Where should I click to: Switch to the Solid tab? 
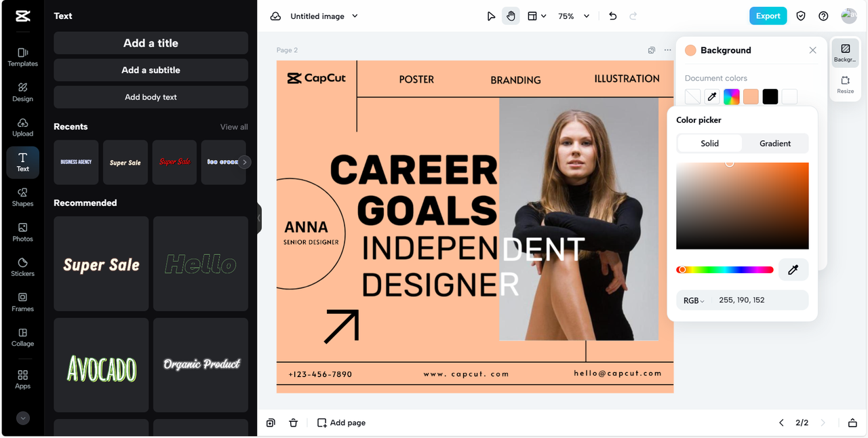point(710,143)
